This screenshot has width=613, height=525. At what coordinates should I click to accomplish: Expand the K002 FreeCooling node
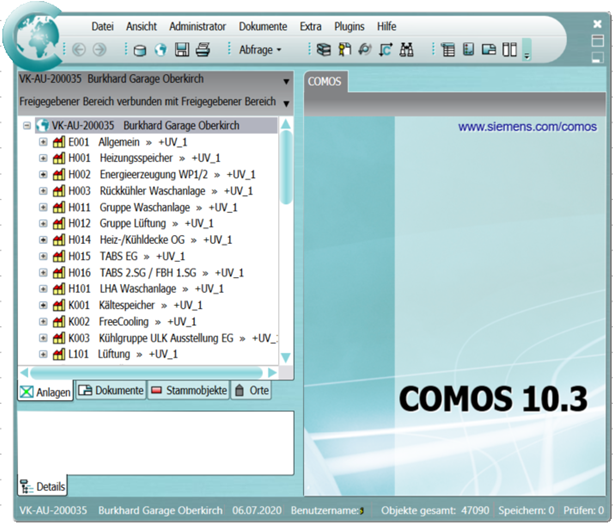[x=43, y=322]
